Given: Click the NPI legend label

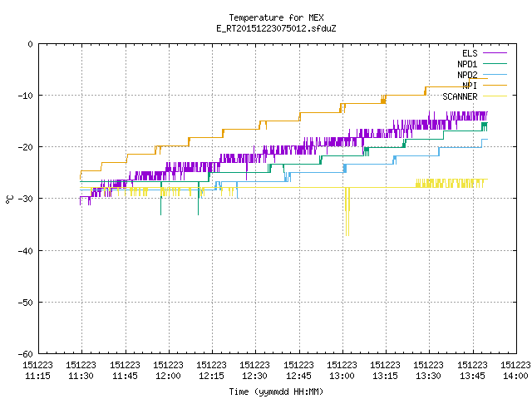Looking at the screenshot, I should coord(470,86).
